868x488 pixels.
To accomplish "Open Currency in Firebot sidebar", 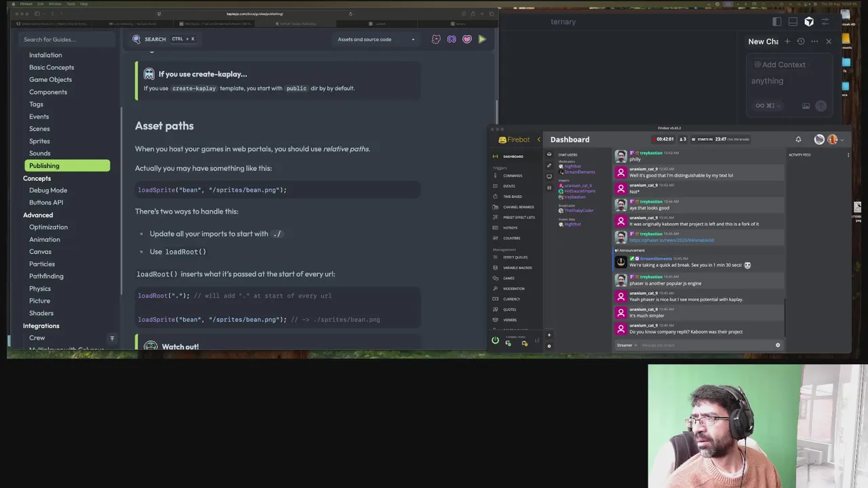I will (512, 299).
